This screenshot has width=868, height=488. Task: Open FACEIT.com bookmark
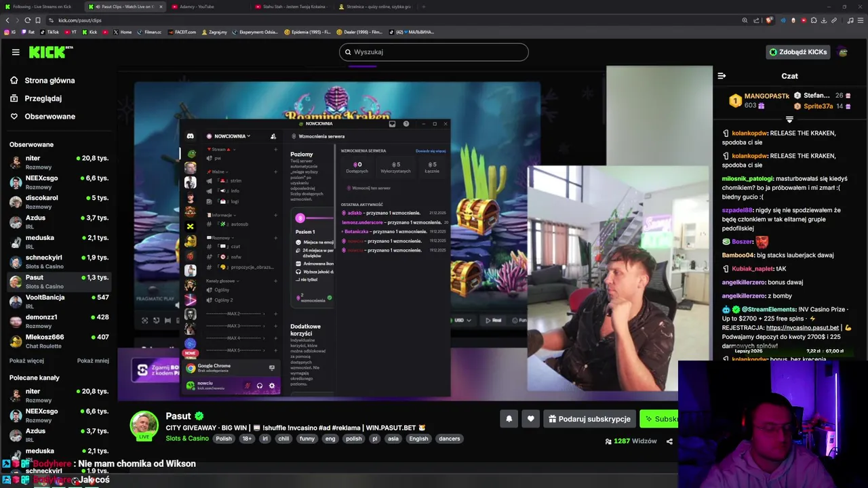point(181,32)
